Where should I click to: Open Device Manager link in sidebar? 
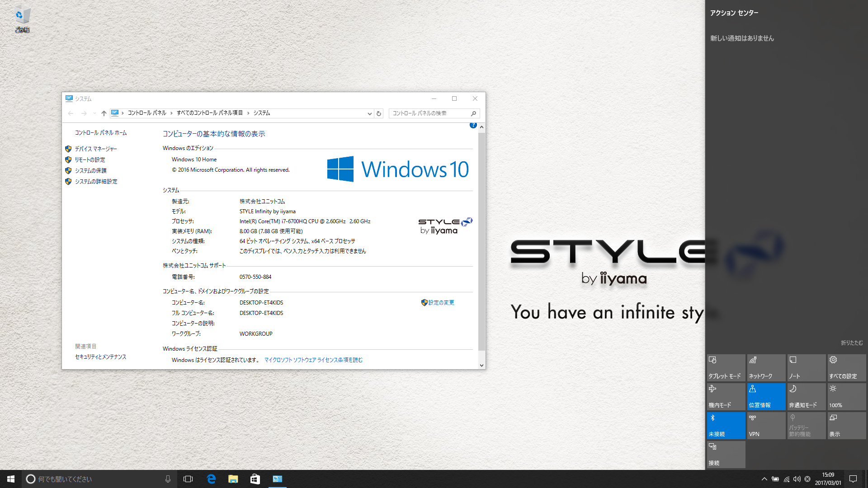coord(95,149)
